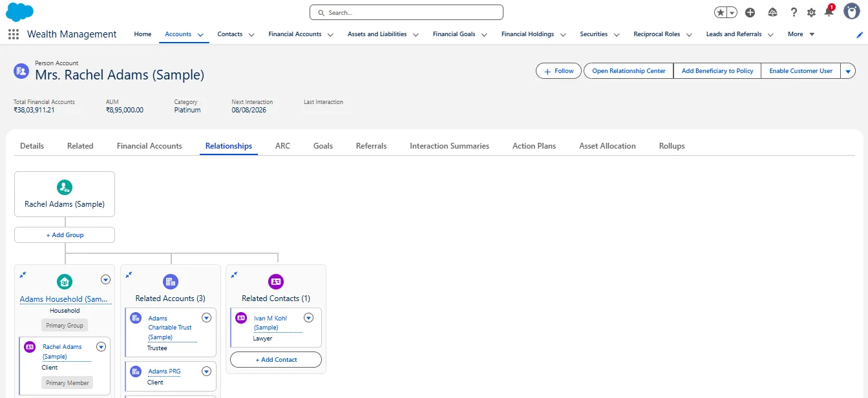Switch to the Financial Accounts tab

pyautogui.click(x=149, y=146)
